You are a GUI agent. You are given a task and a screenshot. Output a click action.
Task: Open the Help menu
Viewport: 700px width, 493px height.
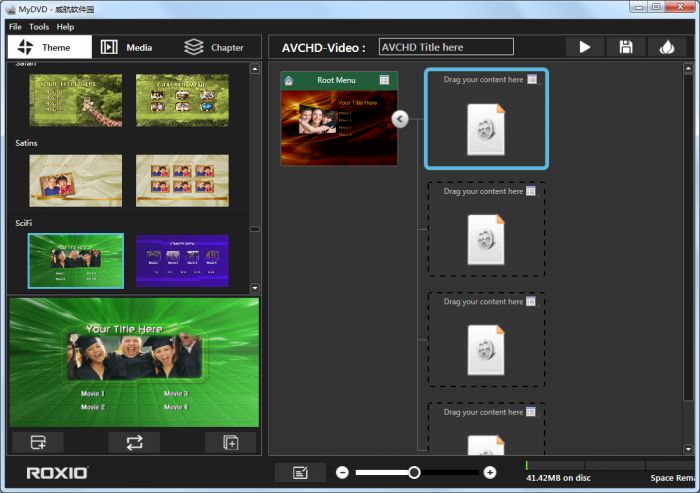(x=65, y=27)
